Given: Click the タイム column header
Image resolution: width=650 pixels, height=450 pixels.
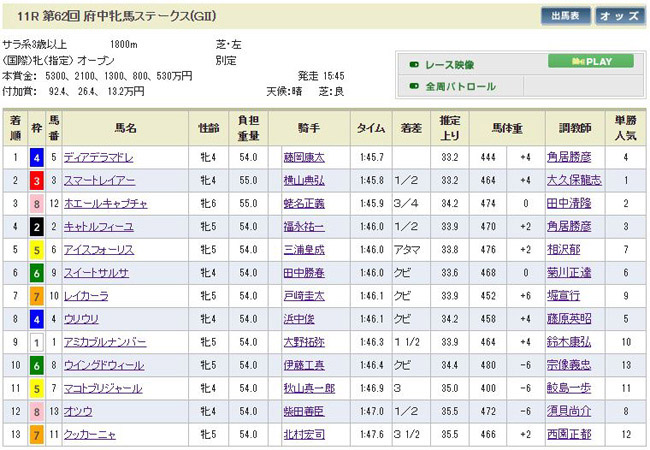Looking at the screenshot, I should pos(371,128).
